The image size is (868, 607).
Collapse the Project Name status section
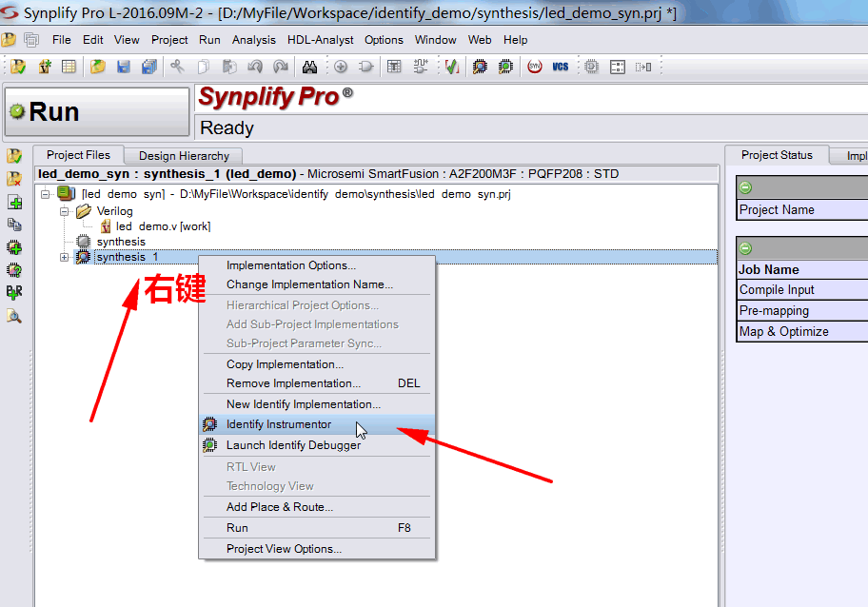pyautogui.click(x=745, y=187)
